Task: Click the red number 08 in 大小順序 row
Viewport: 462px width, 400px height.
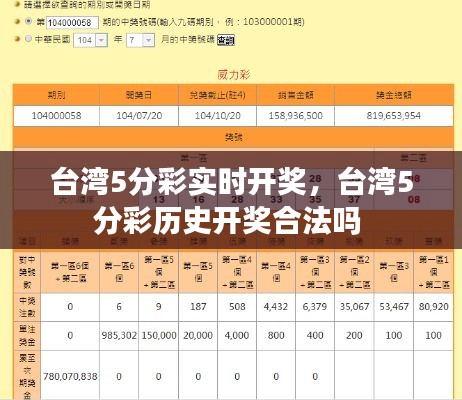Action: [x=414, y=200]
